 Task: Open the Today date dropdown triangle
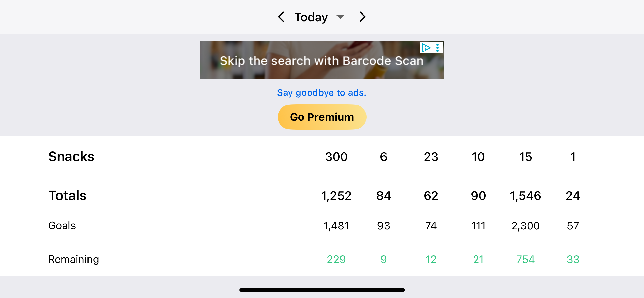coord(340,17)
